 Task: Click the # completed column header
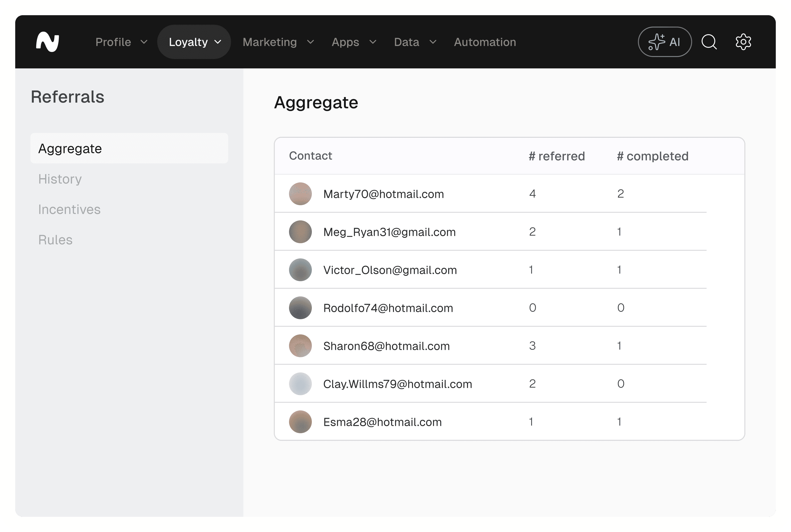coord(653,156)
